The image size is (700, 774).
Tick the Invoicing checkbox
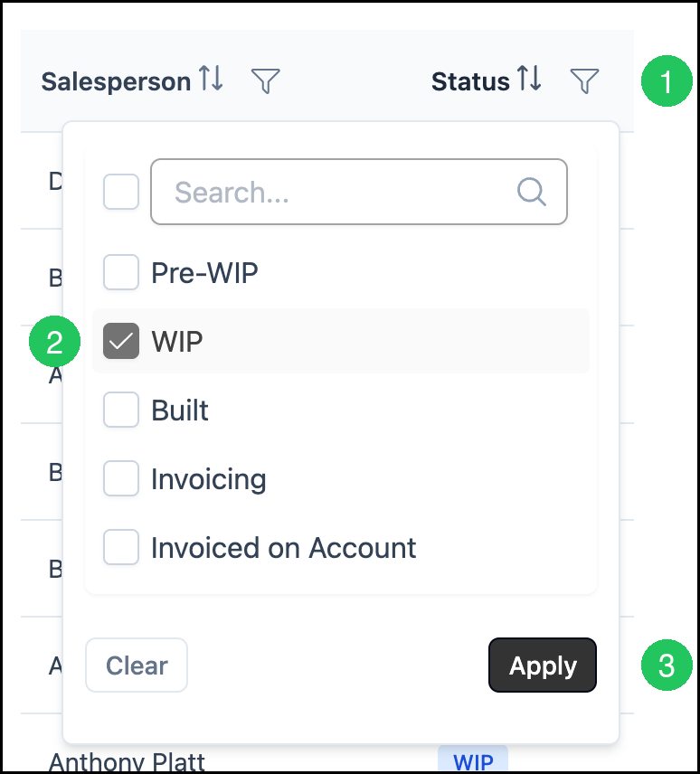coord(121,478)
